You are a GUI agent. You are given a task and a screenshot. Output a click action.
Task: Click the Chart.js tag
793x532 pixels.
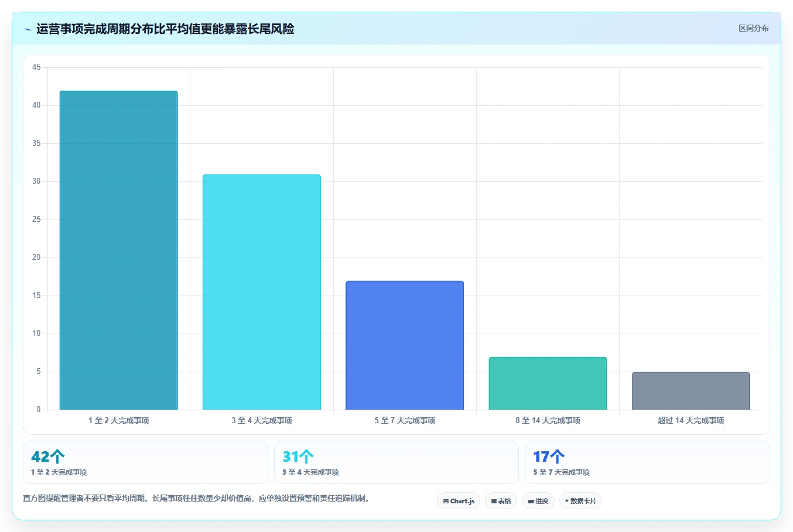click(x=459, y=501)
